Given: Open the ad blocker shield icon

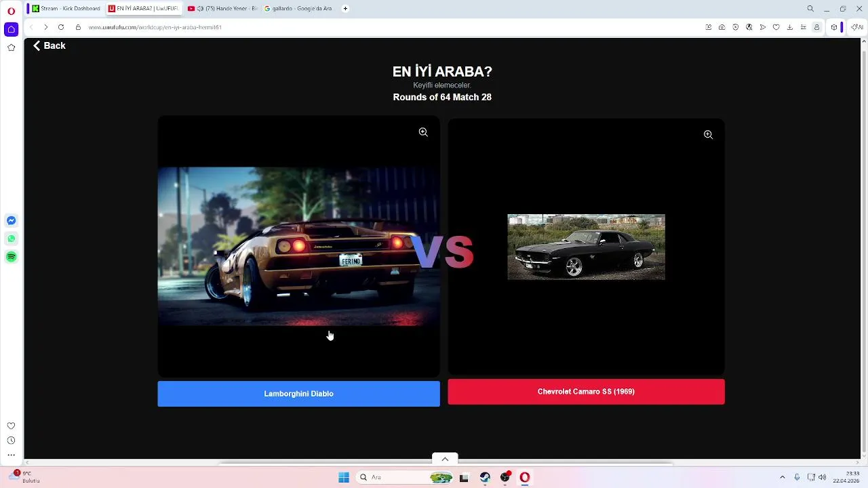Looking at the screenshot, I should click(x=736, y=27).
